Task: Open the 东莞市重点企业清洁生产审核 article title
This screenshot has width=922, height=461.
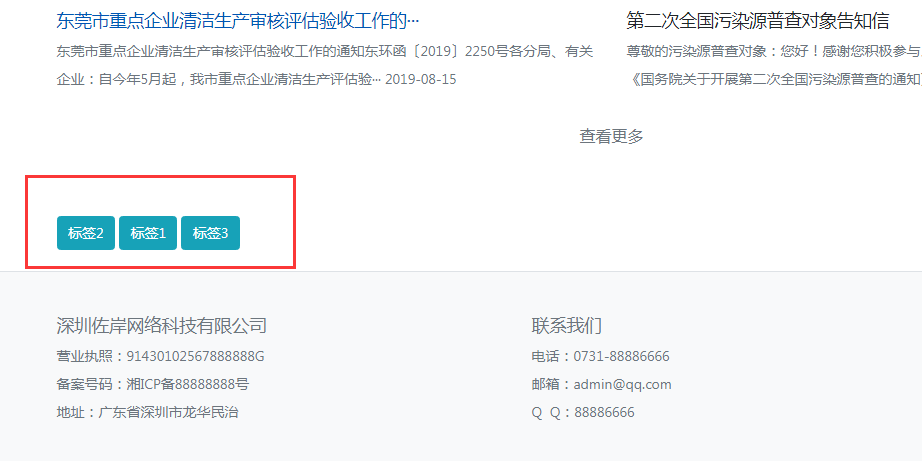Action: pos(238,21)
